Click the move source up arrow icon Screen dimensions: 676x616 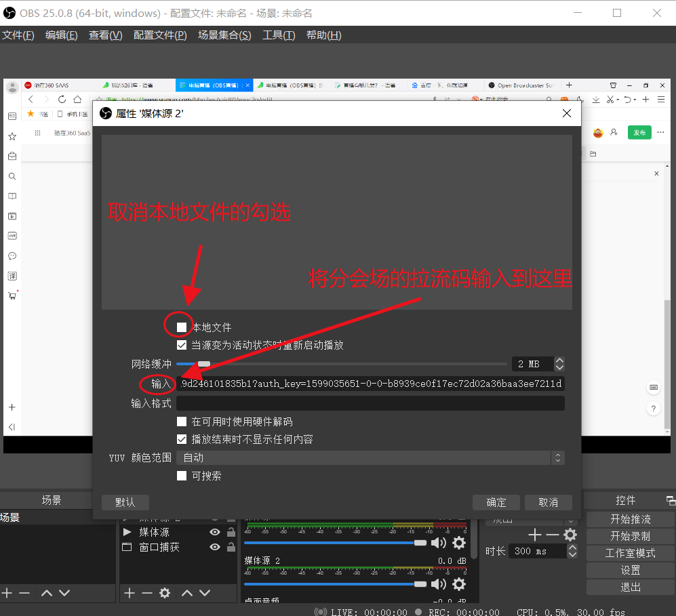(186, 593)
